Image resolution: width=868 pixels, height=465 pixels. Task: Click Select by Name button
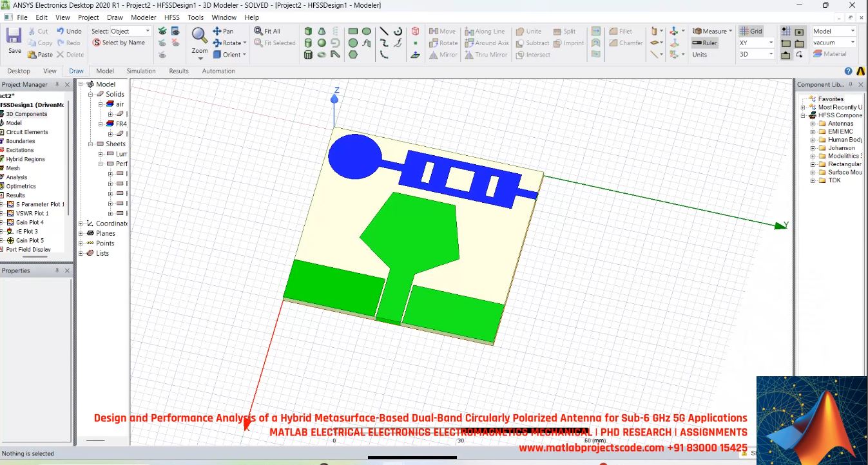119,43
